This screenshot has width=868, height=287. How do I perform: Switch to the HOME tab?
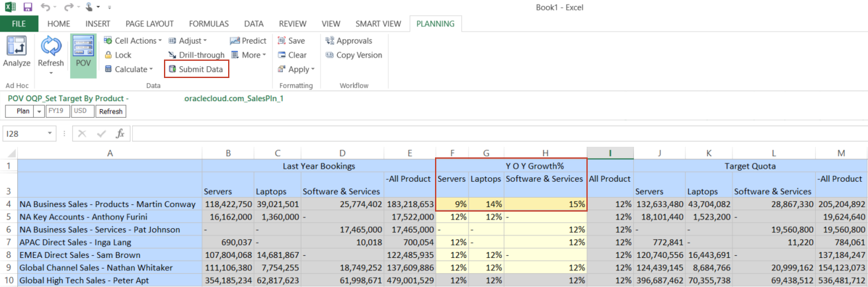coord(58,24)
